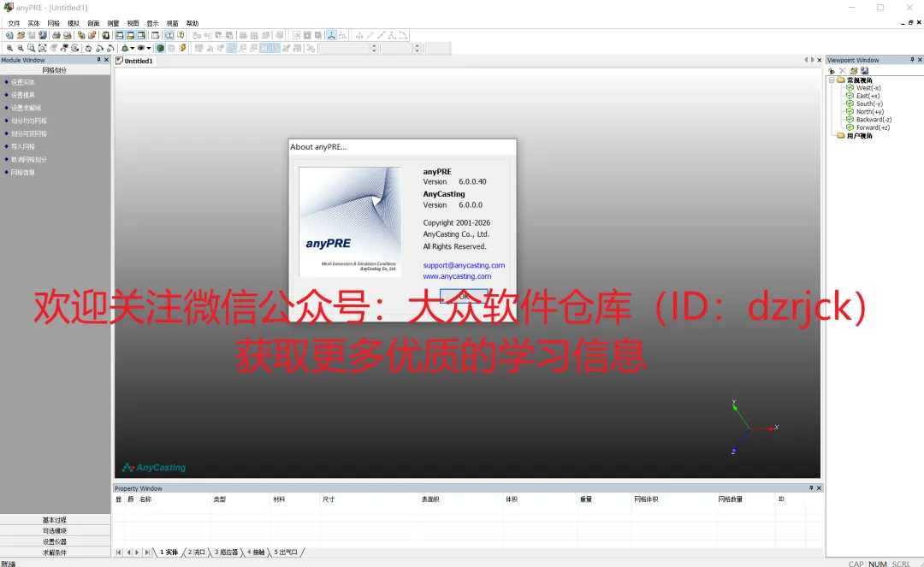Open the eye visibility dropdown arrow
Viewport: 924px width, 567px height.
coord(149,48)
